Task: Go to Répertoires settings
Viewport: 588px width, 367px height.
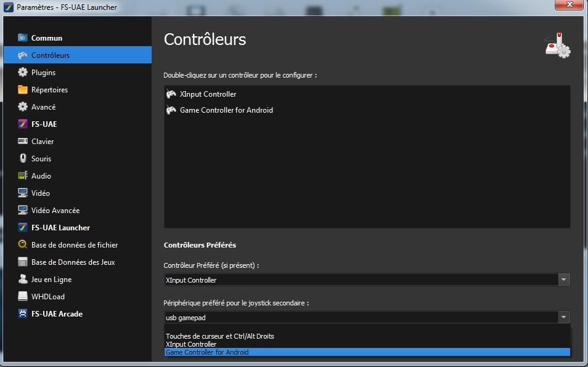Action: point(78,89)
